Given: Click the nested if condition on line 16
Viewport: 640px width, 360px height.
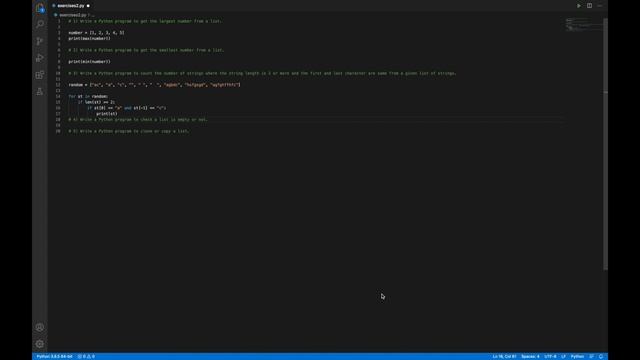Looking at the screenshot, I should coord(127,108).
